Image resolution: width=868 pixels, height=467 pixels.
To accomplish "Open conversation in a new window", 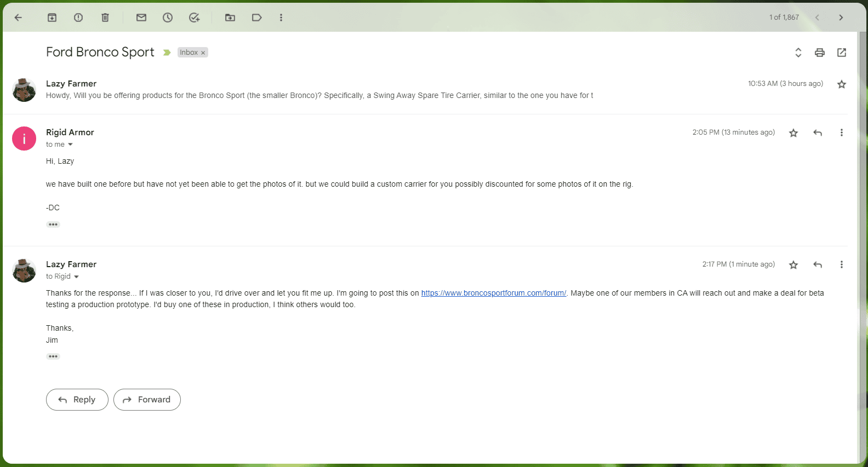I will pos(842,53).
